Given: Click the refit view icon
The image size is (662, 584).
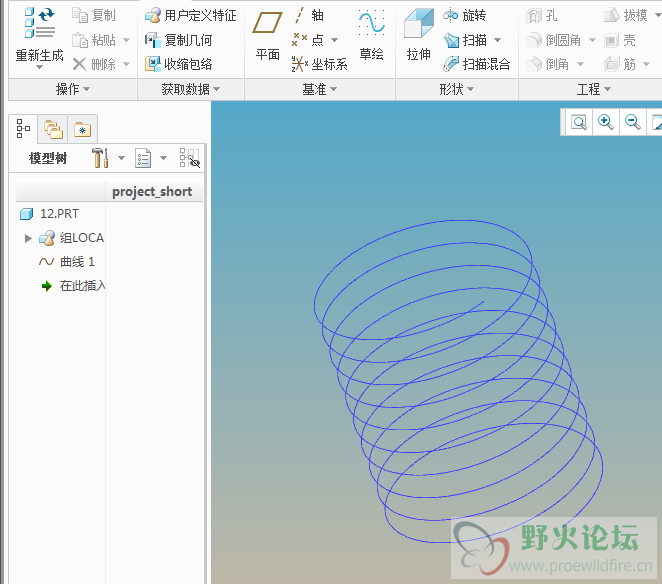Looking at the screenshot, I should 579,122.
